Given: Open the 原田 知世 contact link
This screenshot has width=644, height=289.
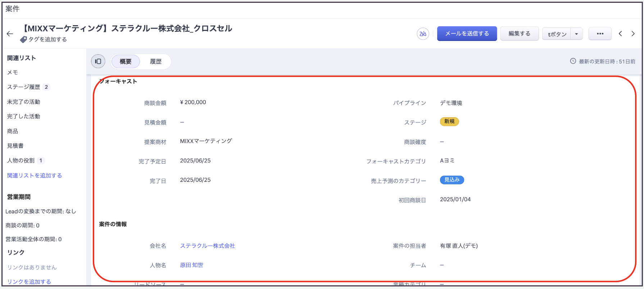Looking at the screenshot, I should click(x=191, y=265).
